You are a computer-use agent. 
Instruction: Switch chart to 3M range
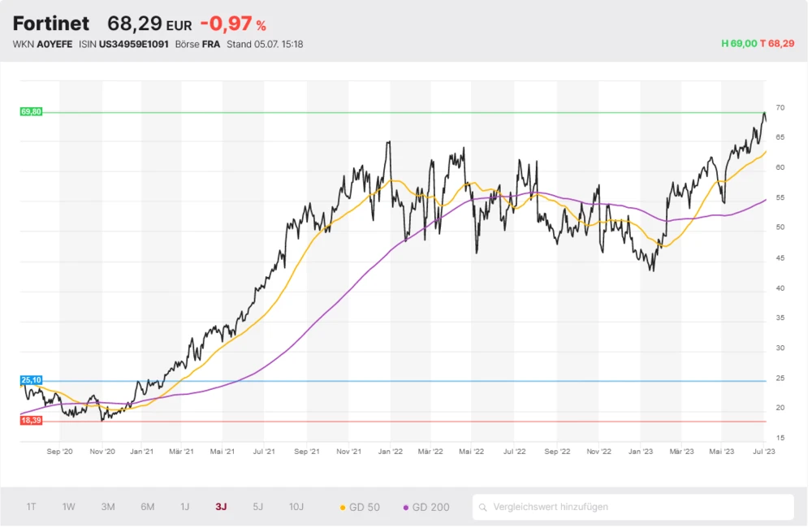click(x=108, y=507)
